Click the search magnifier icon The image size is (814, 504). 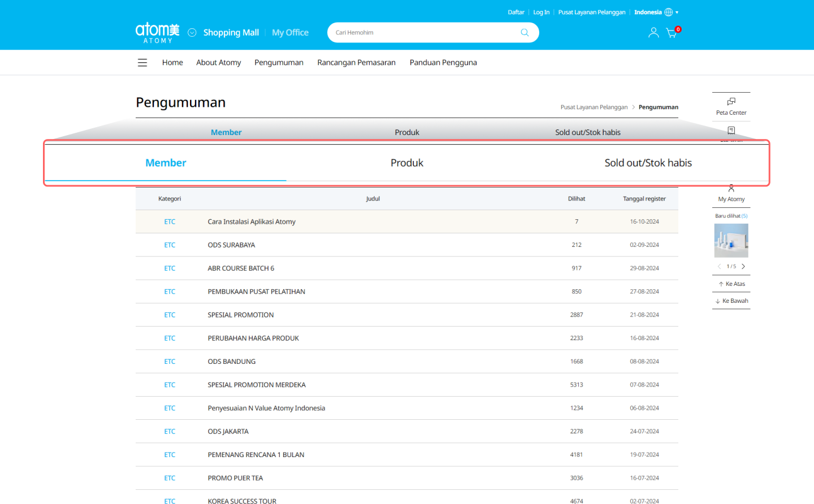[x=525, y=33]
